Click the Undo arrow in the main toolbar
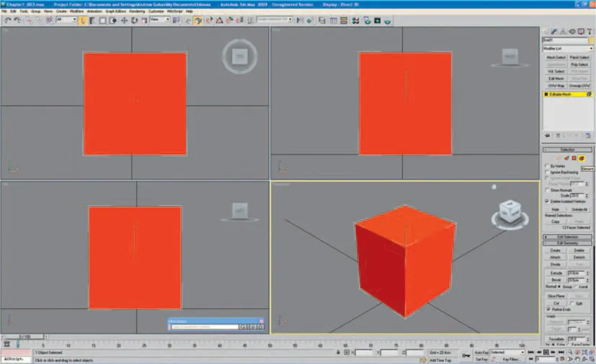Screen dimensions: 596x364 pos(6,20)
